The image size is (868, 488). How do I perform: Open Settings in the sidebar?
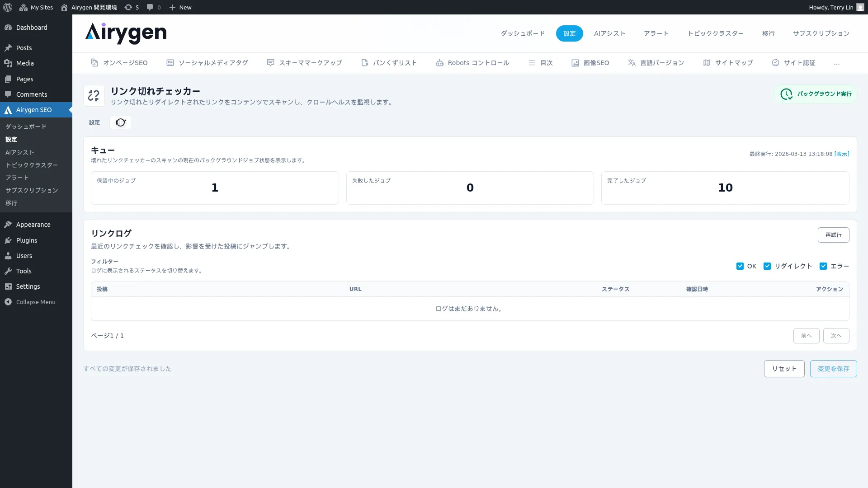click(x=36, y=286)
